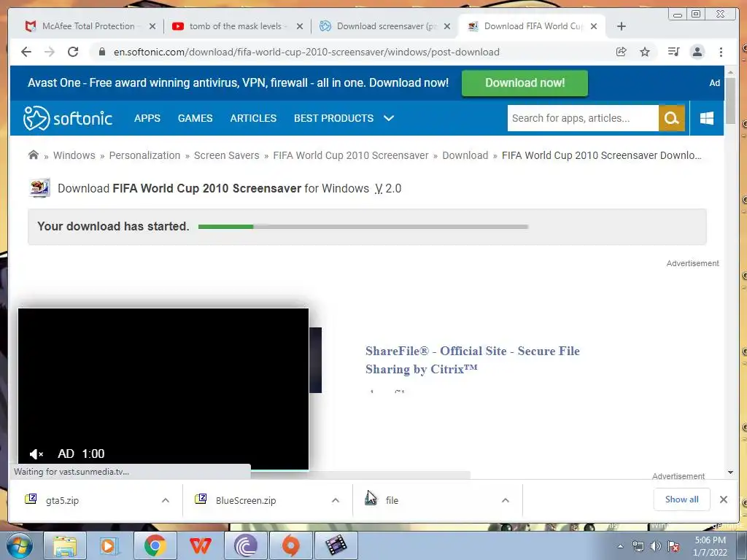The image size is (747, 560).
Task: Expand options for the file download
Action: 506,500
